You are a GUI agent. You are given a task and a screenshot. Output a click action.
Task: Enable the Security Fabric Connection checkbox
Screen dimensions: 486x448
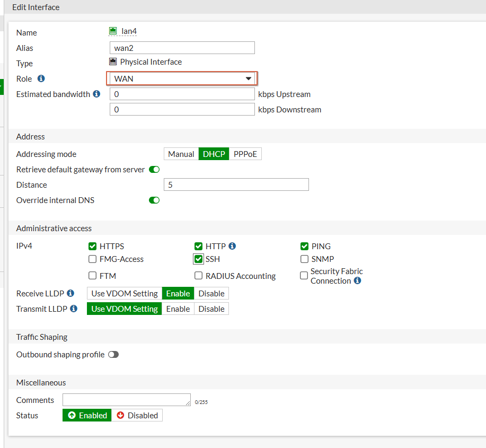pos(304,276)
